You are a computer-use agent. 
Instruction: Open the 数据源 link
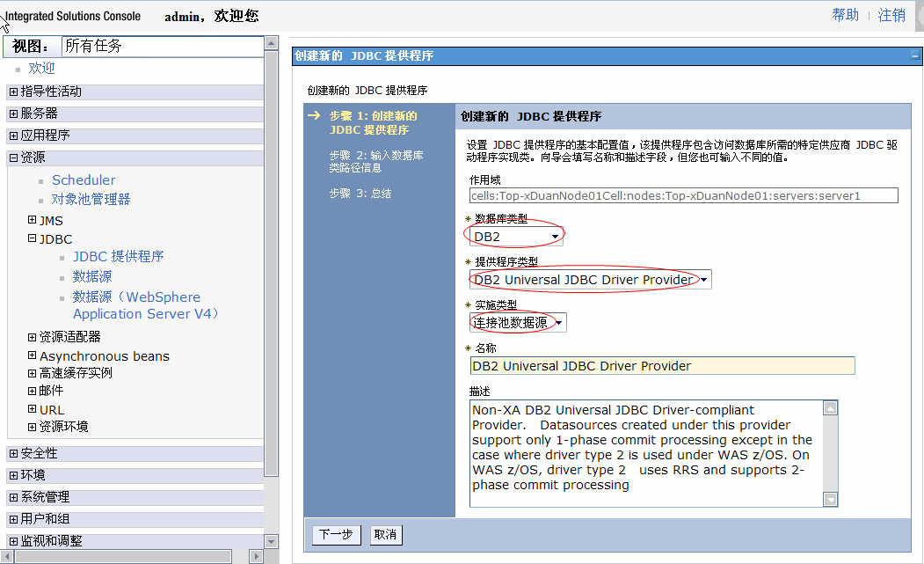coord(92,276)
